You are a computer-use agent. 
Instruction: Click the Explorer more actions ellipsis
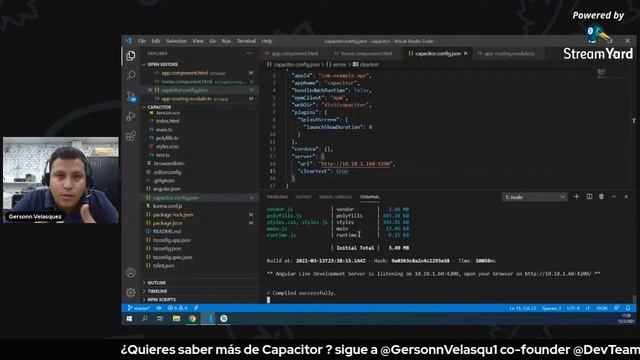[249, 53]
